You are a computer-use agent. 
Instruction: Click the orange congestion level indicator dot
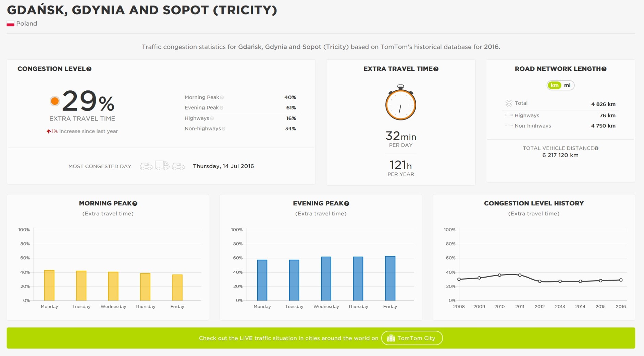pos(54,101)
